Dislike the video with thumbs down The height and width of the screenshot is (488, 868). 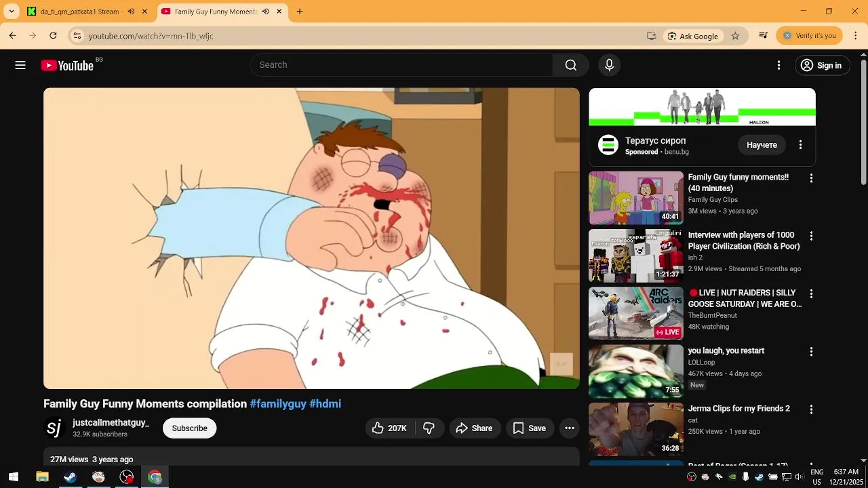[x=429, y=428]
